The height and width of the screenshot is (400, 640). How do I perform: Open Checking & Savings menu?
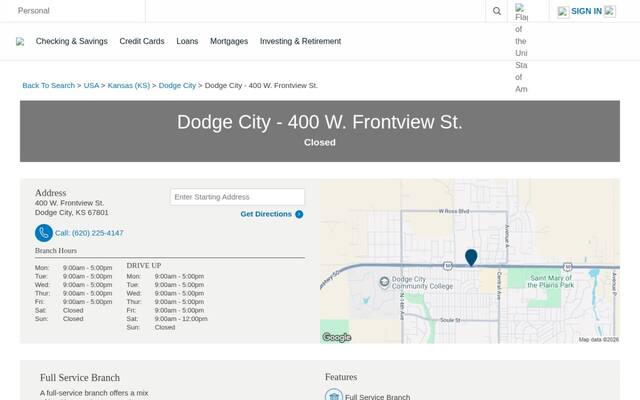pyautogui.click(x=71, y=41)
